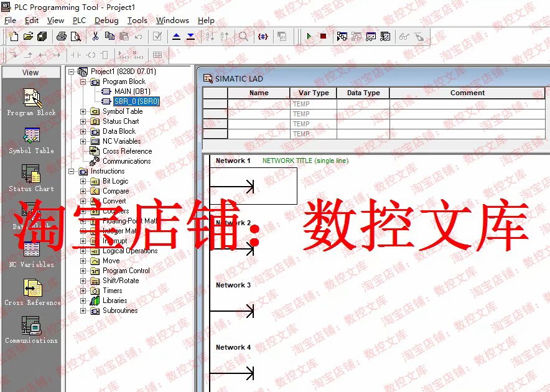Open the Help menu

[206, 21]
